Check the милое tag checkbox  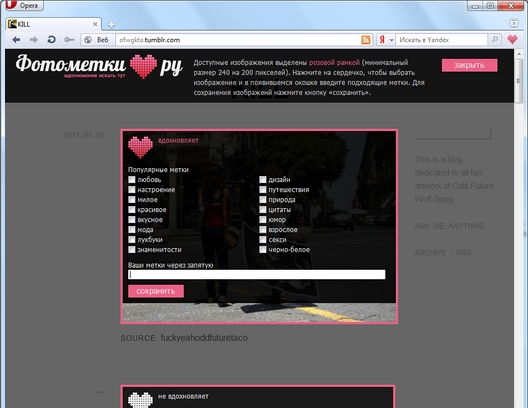132,200
